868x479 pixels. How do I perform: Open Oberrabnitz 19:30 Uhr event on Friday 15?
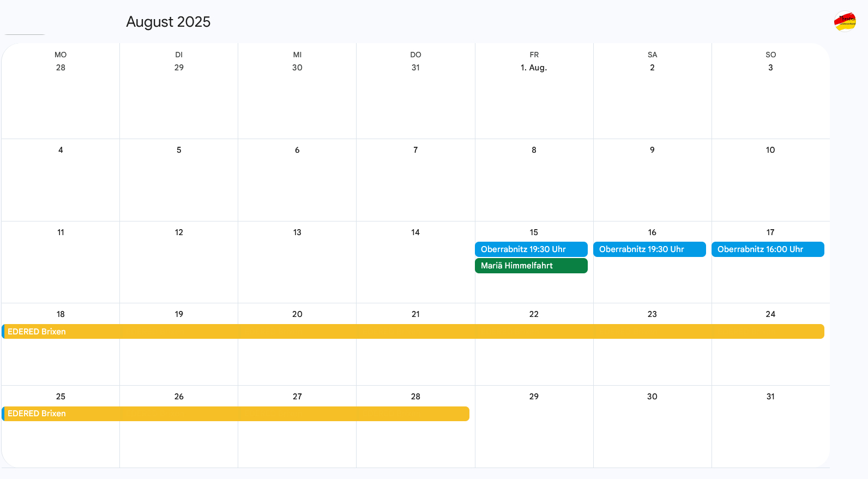click(x=531, y=249)
